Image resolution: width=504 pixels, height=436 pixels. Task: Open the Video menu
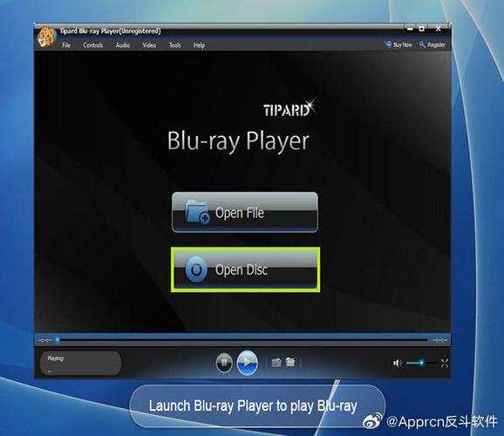point(149,45)
